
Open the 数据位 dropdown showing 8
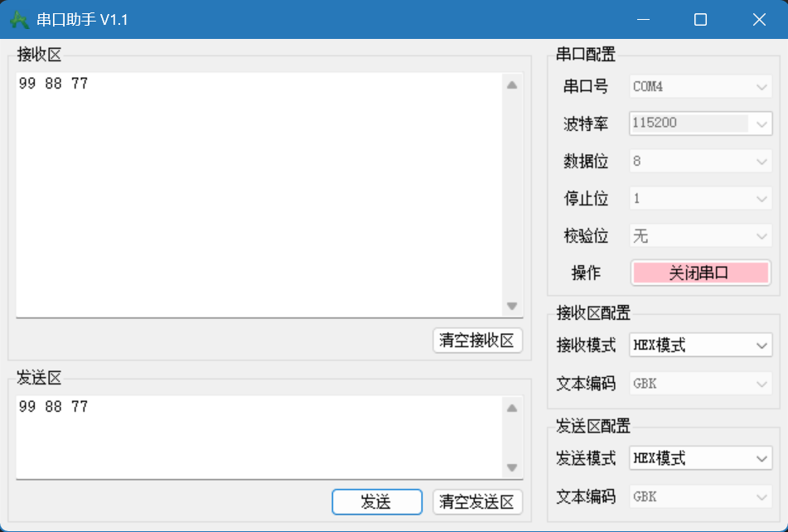[700, 162]
